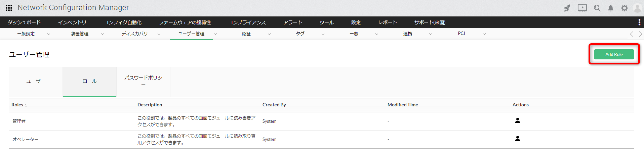
Task: Click the presentation screen icon
Action: point(582,8)
